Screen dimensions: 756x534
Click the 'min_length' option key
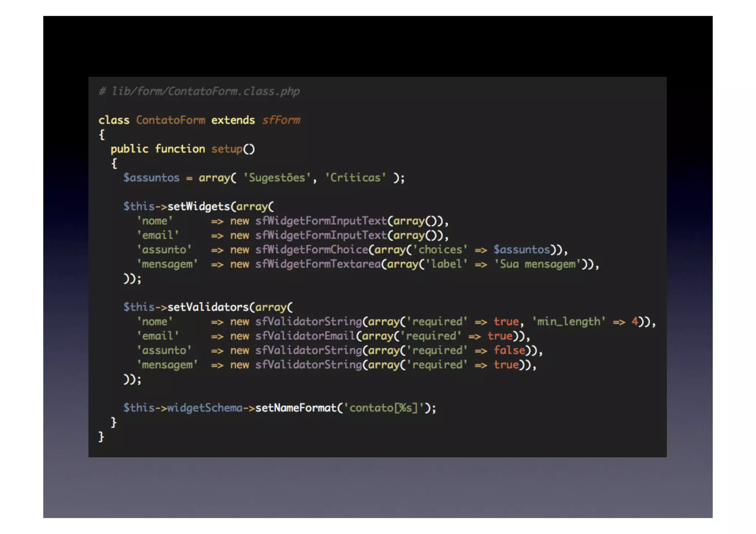568,321
